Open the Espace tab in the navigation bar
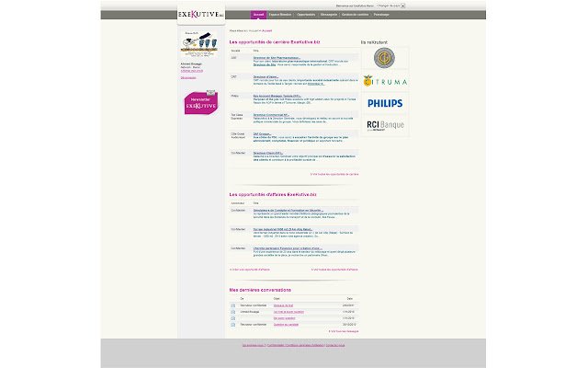 coord(280,15)
